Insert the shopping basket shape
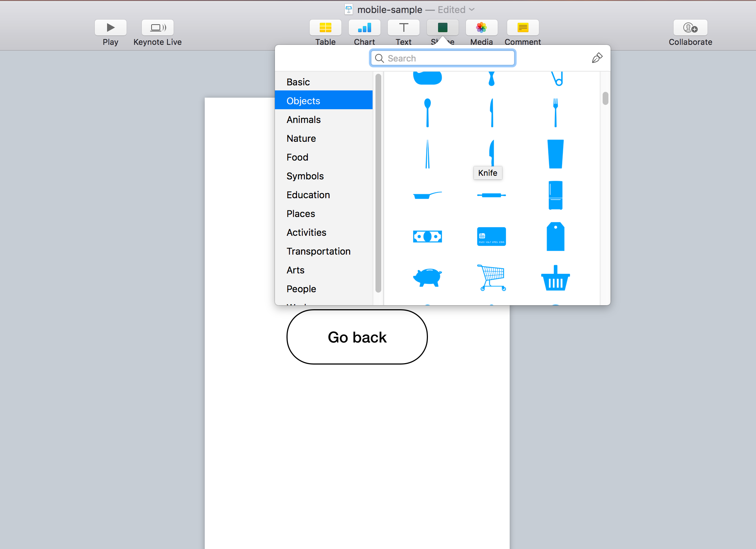The width and height of the screenshot is (756, 549). pos(556,278)
